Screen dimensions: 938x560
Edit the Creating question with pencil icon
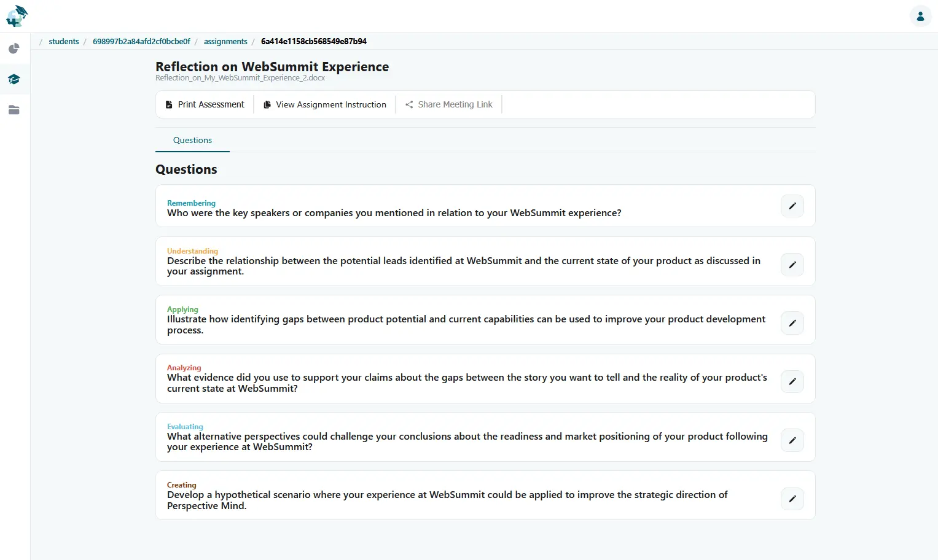click(x=792, y=499)
